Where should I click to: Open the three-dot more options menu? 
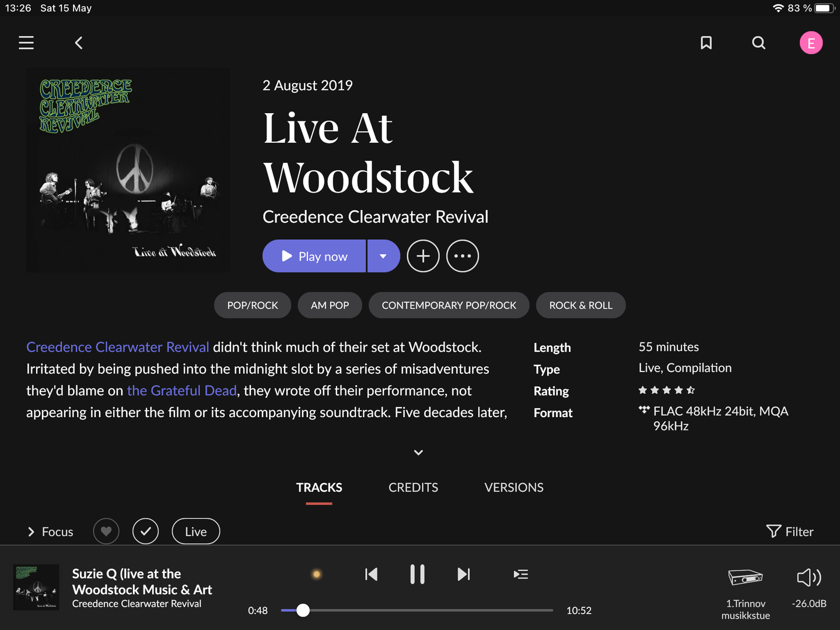pos(463,256)
